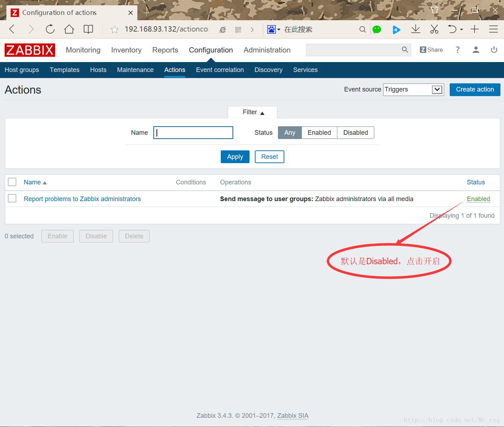Bookmark page with the star icon
The height and width of the screenshot is (427, 504).
pyautogui.click(x=114, y=29)
